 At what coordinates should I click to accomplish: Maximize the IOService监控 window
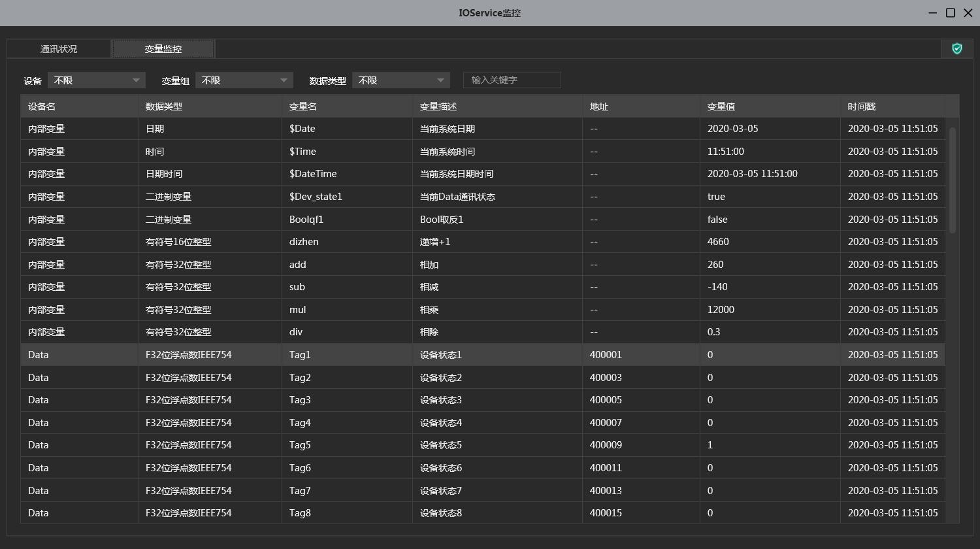click(951, 13)
